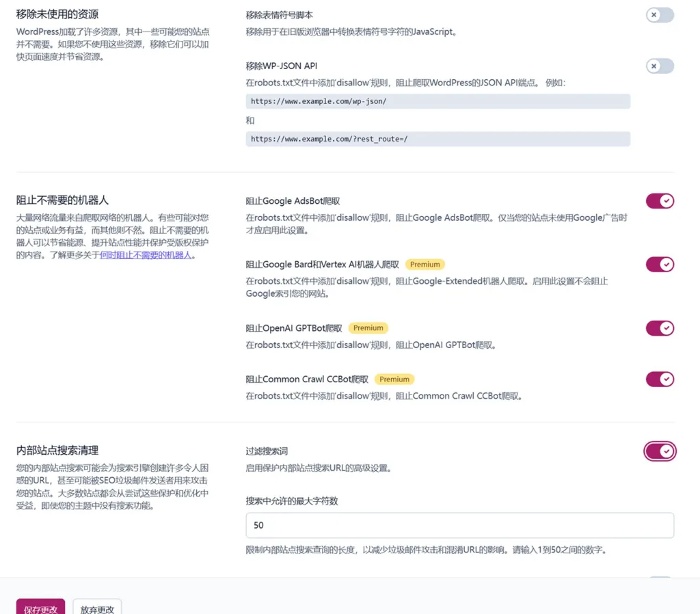
Task: Click the checkmark icon on the GPTBot switch
Action: click(x=666, y=328)
